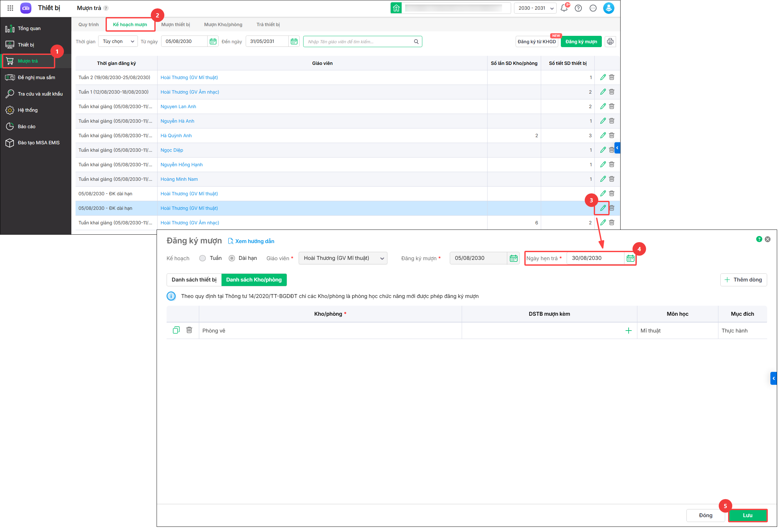Image resolution: width=782 pixels, height=532 pixels.
Task: Edit the Hà Quỳnh Anh row
Action: (x=603, y=135)
